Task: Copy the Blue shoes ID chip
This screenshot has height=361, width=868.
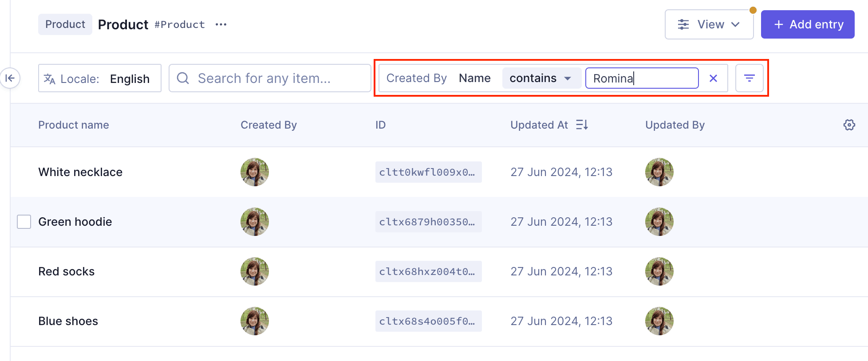Action: [x=428, y=321]
